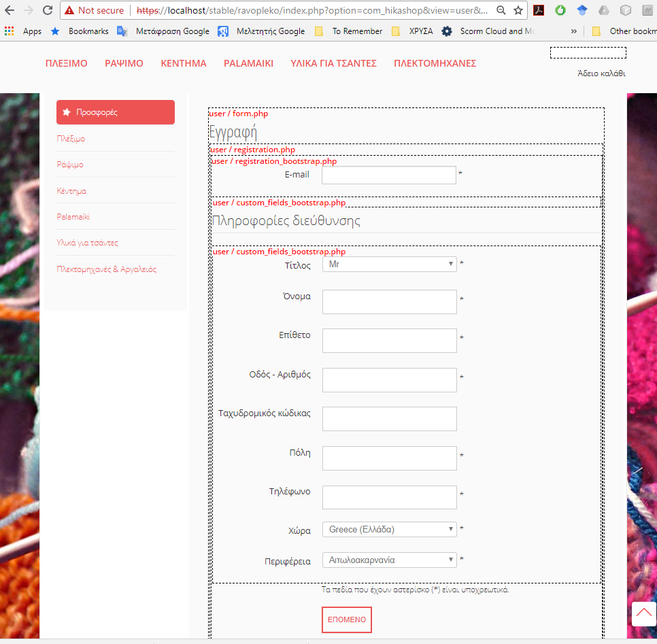
Task: Open Scorm Cloud bookmark
Action: 488,31
